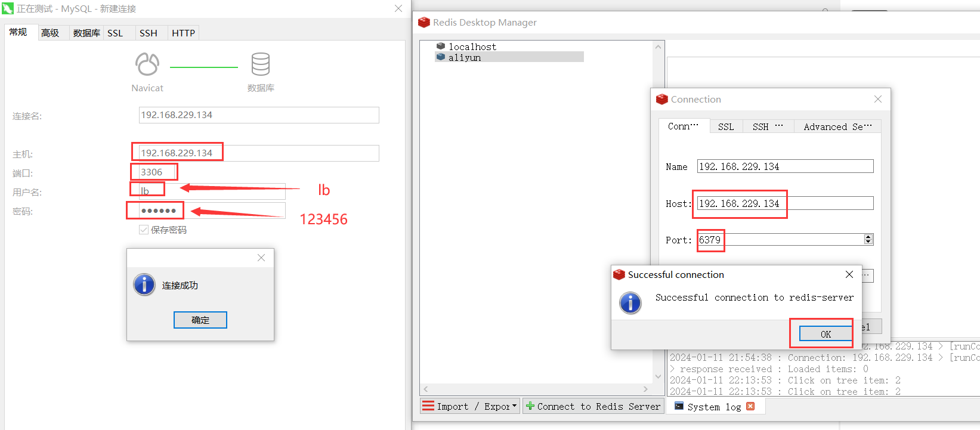Open the Advanced Se... tab

click(837, 126)
